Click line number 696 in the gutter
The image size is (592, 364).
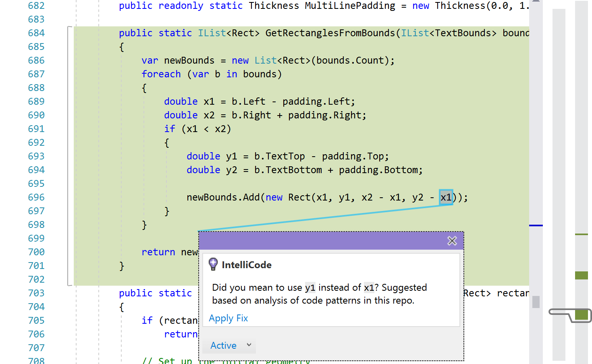click(x=36, y=197)
